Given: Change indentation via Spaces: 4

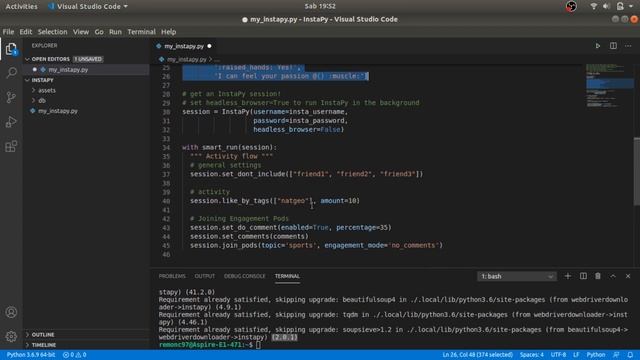Looking at the screenshot, I should coord(531,355).
